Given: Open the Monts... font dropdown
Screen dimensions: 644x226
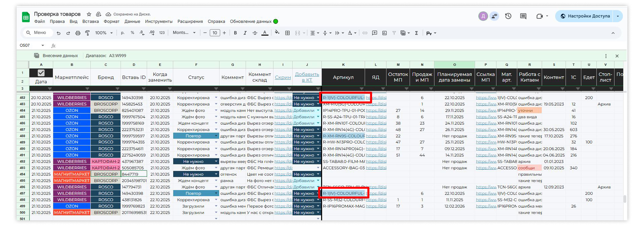Looking at the screenshot, I should pyautogui.click(x=184, y=33).
